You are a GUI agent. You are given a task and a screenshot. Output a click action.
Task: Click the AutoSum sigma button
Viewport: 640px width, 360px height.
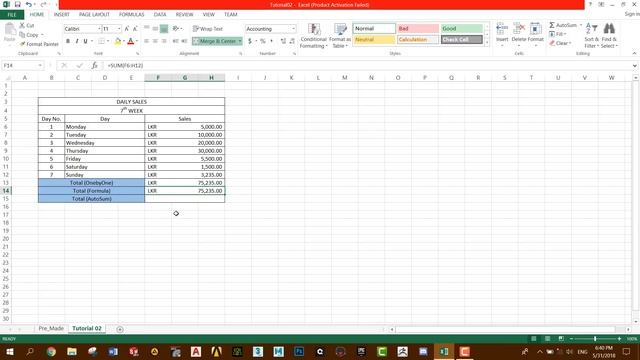563,25
